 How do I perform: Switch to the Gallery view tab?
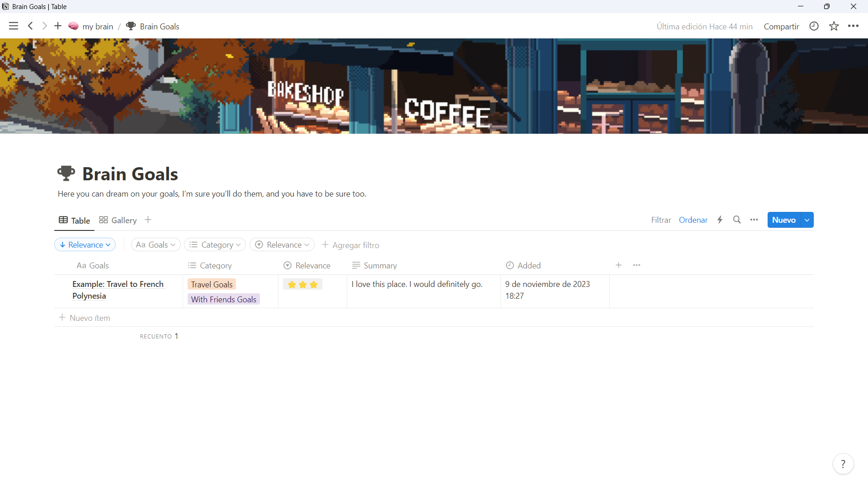(x=118, y=220)
